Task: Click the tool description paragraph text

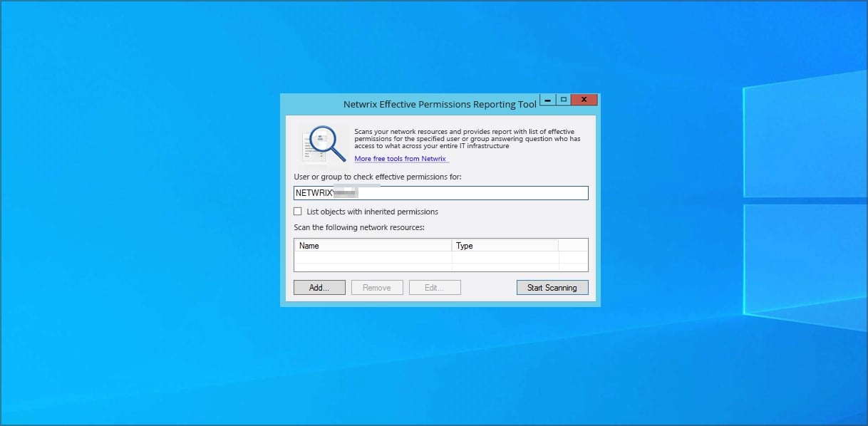Action: (x=467, y=138)
